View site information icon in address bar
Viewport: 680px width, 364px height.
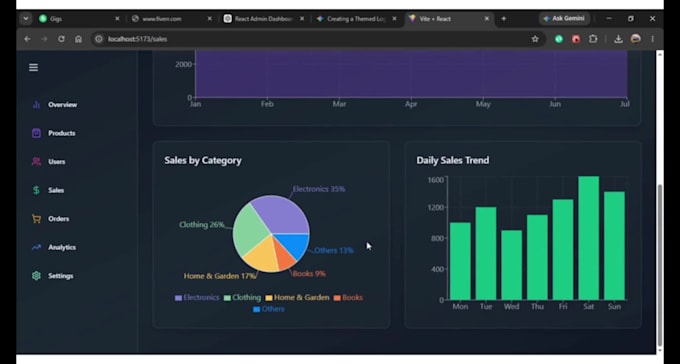pos(99,39)
